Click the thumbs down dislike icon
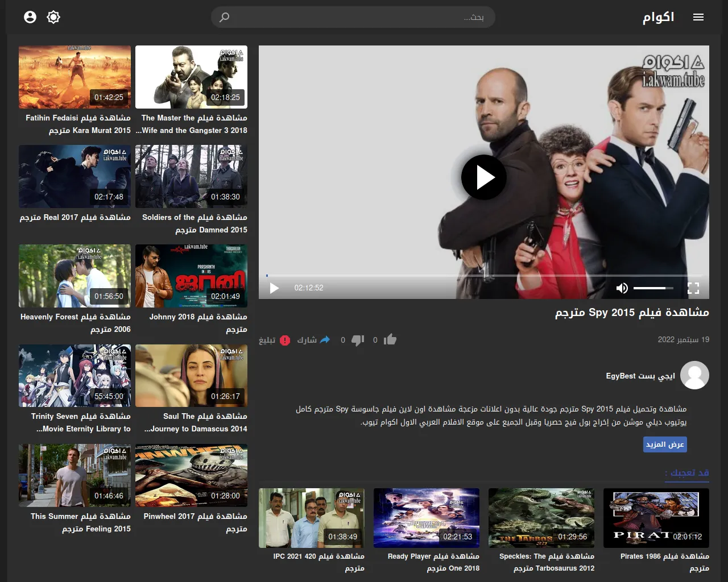The height and width of the screenshot is (582, 728). pos(358,340)
